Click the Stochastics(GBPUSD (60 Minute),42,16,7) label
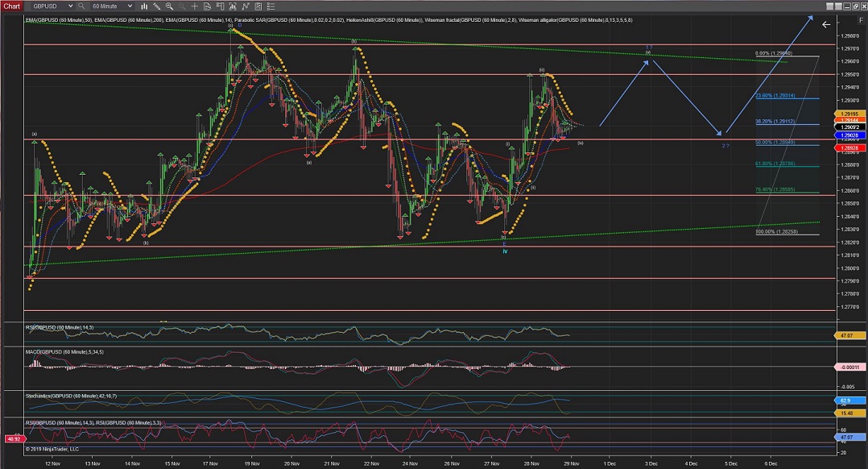Image resolution: width=868 pixels, height=469 pixels. click(72, 396)
